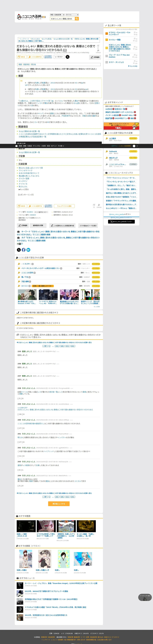Viewport: 153px width, 644px height.
Task: Click the bottom X share icon
Action: [x=19, y=250]
